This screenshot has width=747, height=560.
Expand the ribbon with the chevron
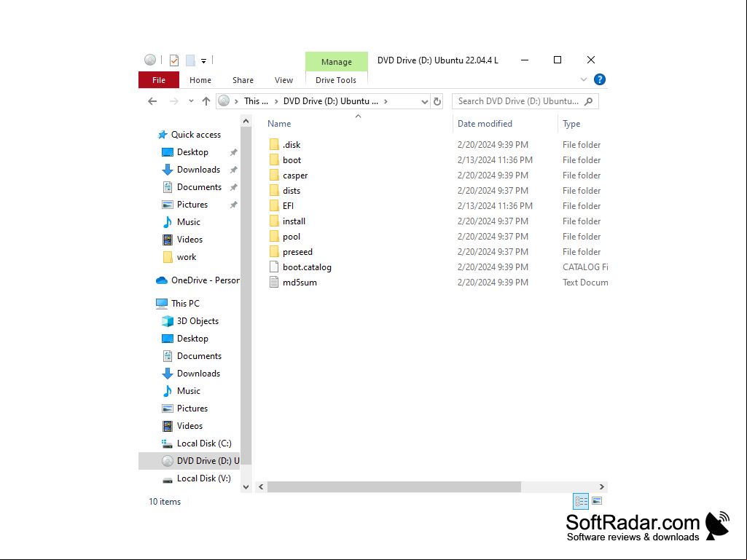coord(584,79)
